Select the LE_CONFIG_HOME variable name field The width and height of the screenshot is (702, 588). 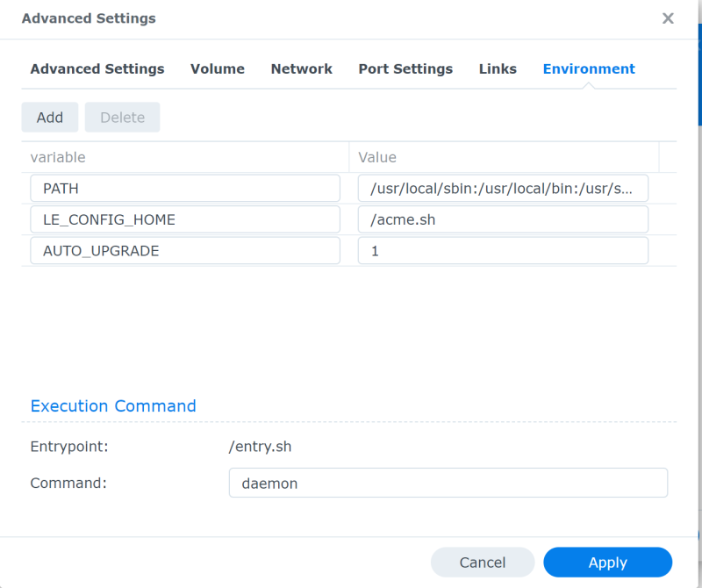[x=185, y=220]
